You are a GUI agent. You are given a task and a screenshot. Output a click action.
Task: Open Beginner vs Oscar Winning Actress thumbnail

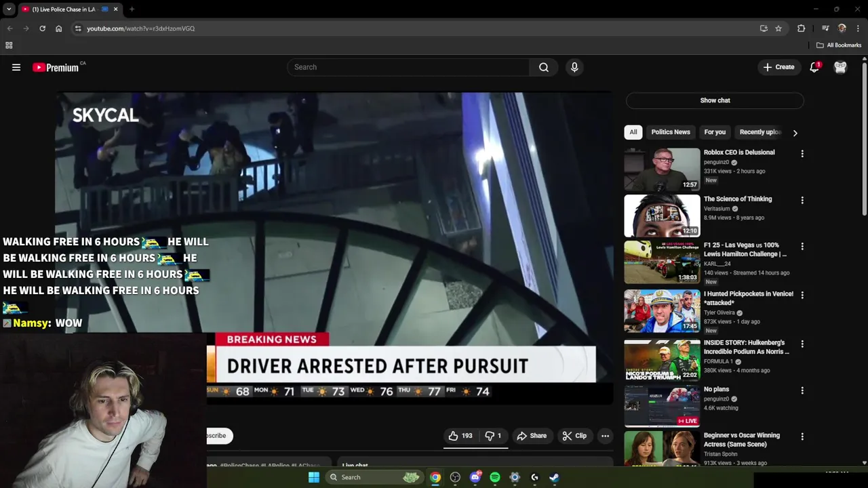click(662, 449)
